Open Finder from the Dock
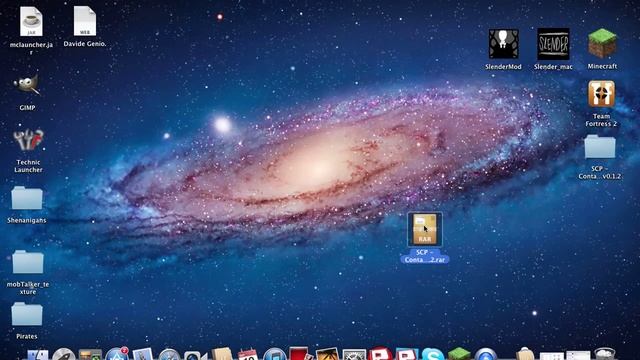 coord(38,354)
